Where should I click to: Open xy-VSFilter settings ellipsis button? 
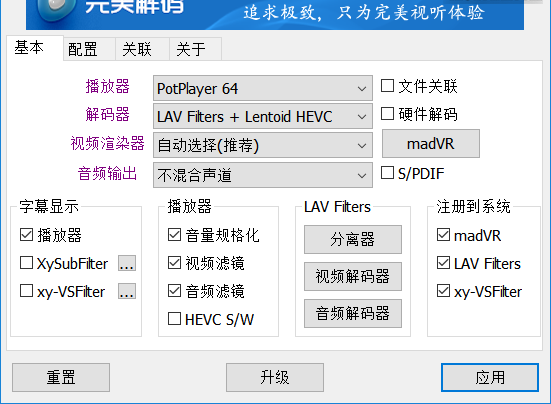127,291
